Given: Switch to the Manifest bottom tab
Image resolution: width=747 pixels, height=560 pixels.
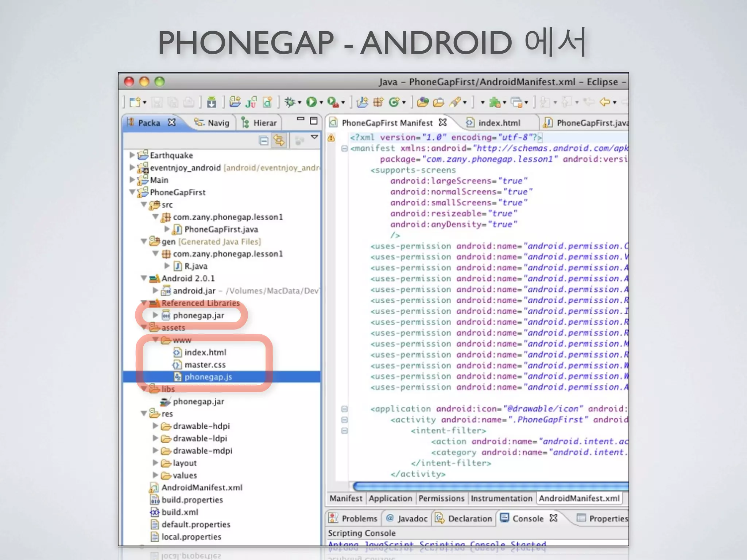Looking at the screenshot, I should pyautogui.click(x=346, y=498).
